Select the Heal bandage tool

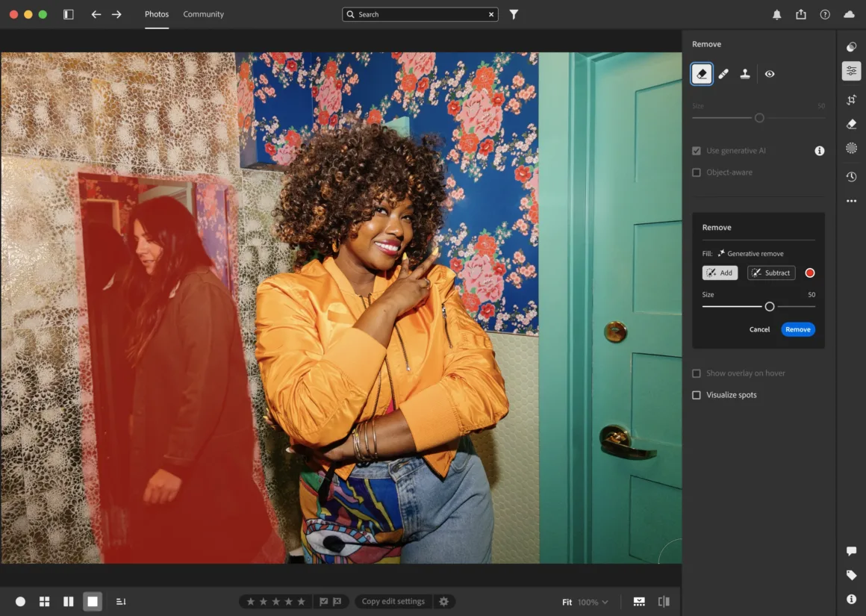pyautogui.click(x=723, y=73)
